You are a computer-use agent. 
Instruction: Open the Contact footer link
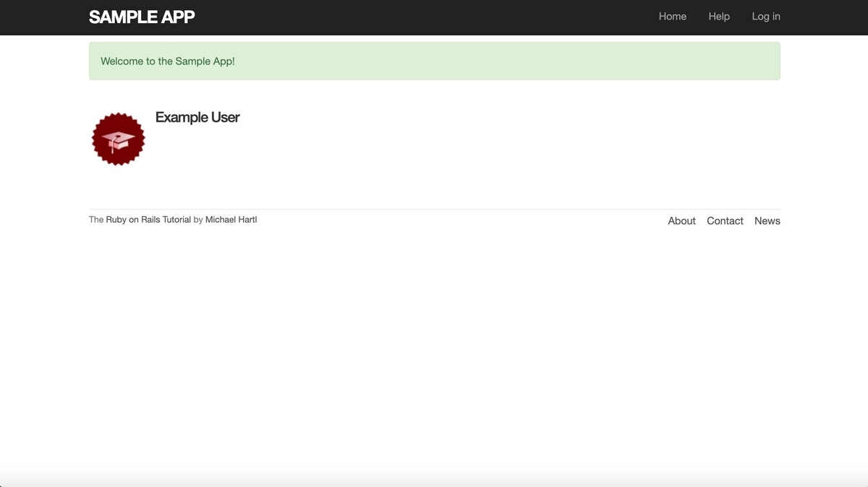coord(725,221)
